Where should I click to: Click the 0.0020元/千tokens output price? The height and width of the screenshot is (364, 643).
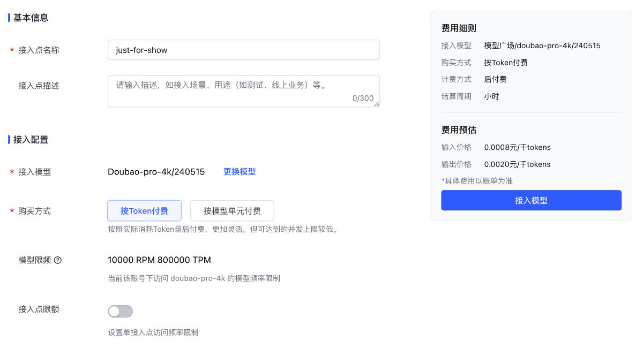[x=518, y=164]
